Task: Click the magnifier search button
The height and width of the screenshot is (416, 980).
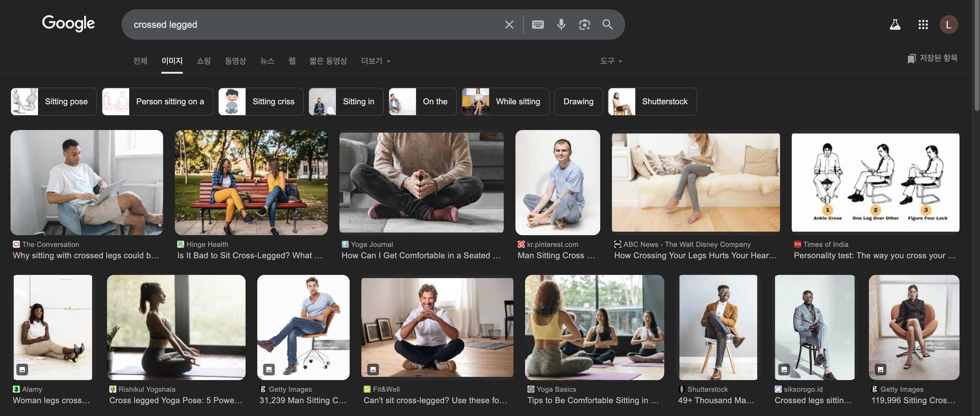Action: coord(607,25)
